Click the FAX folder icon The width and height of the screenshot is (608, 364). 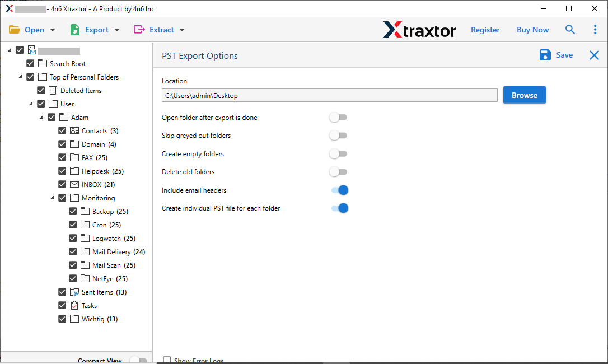pos(74,157)
